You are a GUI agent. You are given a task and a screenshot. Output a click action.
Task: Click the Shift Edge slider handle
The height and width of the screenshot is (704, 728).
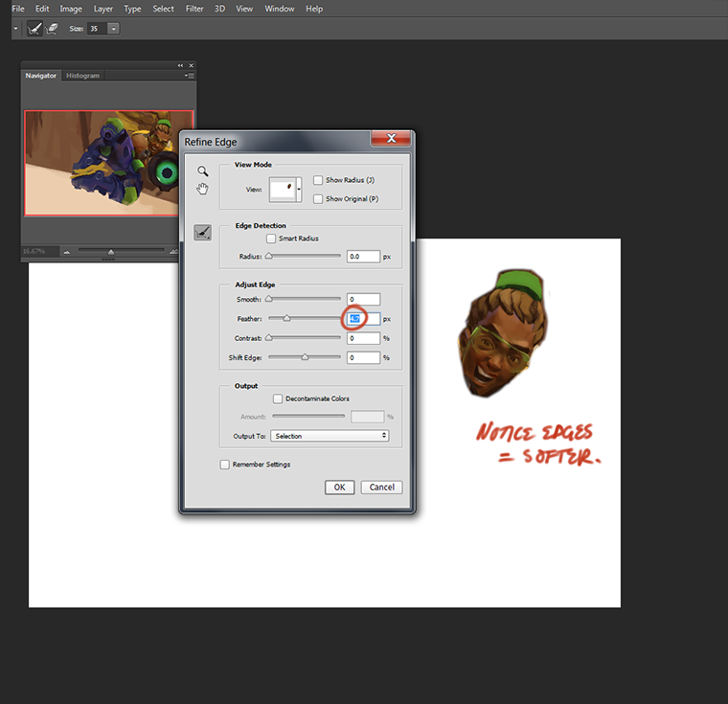(x=305, y=357)
